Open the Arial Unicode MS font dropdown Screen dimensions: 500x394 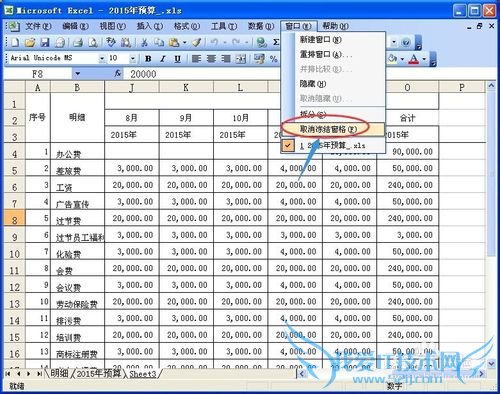coord(102,59)
